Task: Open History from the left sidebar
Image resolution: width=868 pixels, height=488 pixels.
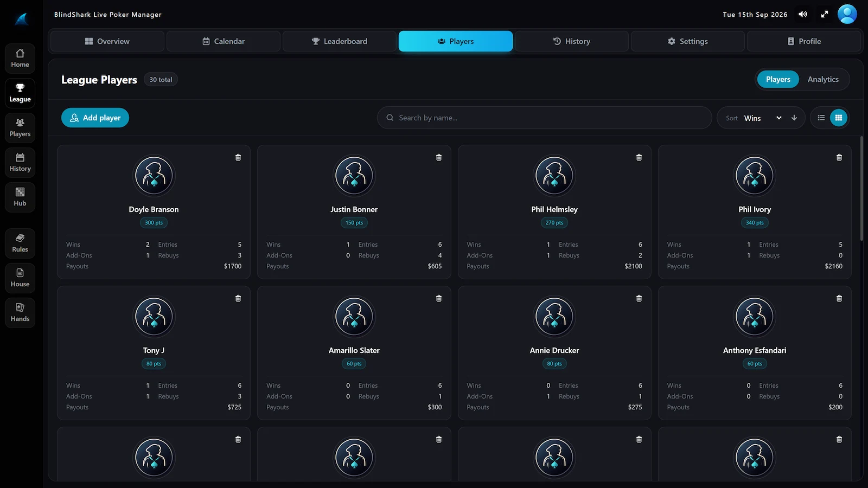Action: point(20,163)
